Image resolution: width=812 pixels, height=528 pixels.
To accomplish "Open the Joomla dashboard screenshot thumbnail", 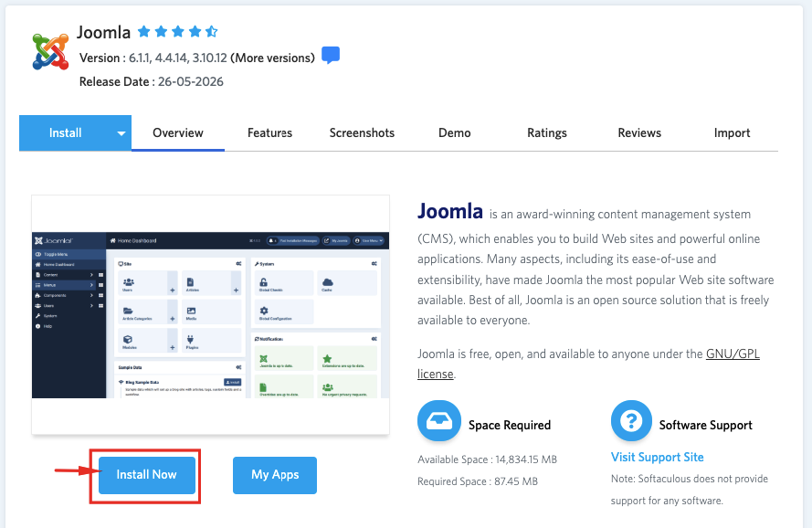I will pos(210,315).
